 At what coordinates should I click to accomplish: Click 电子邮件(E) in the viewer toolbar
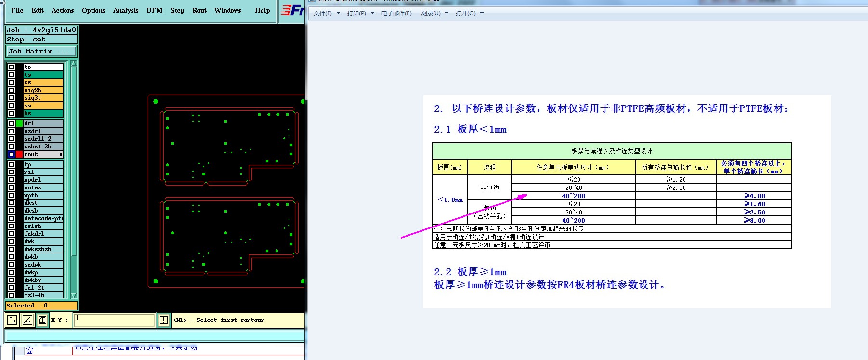(x=396, y=13)
